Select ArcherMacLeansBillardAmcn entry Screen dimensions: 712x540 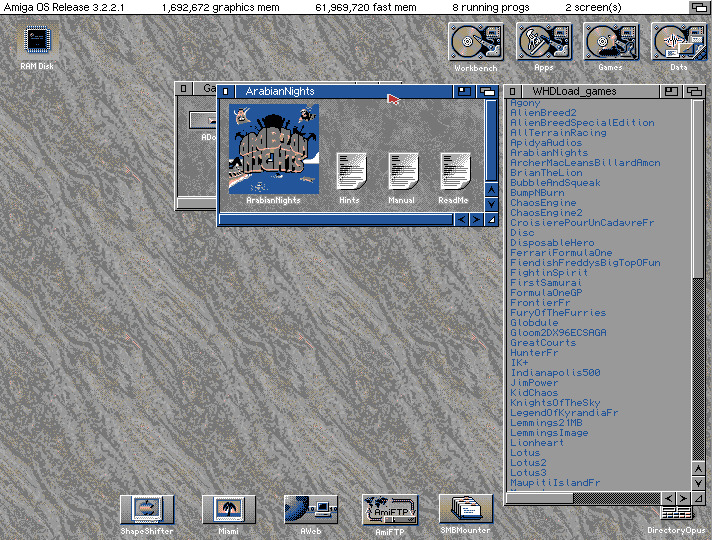click(585, 163)
